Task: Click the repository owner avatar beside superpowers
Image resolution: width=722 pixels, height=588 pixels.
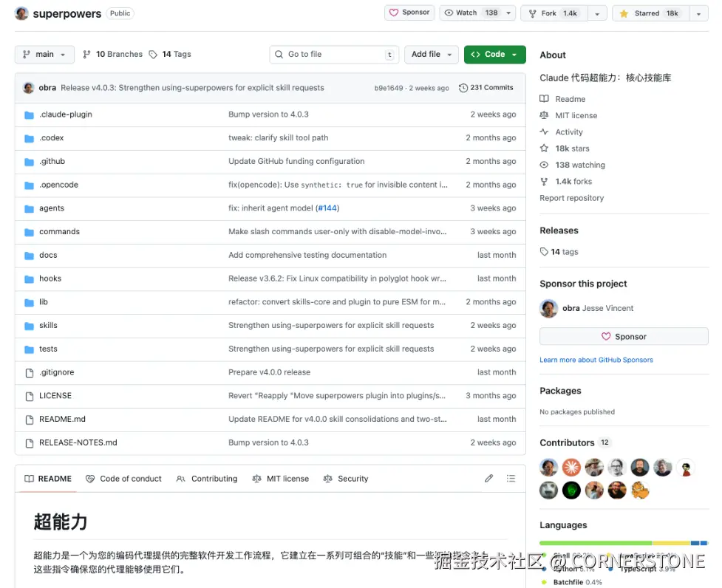Action: (21, 13)
